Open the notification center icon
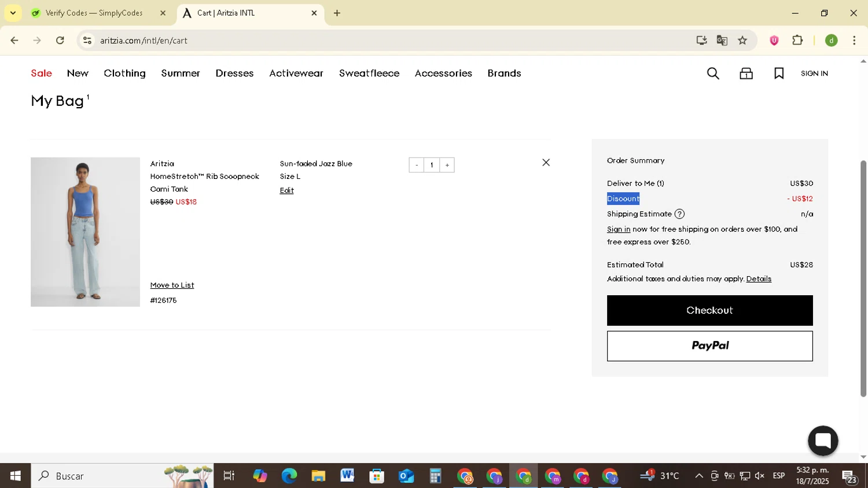The height and width of the screenshot is (488, 868). pyautogui.click(x=850, y=477)
